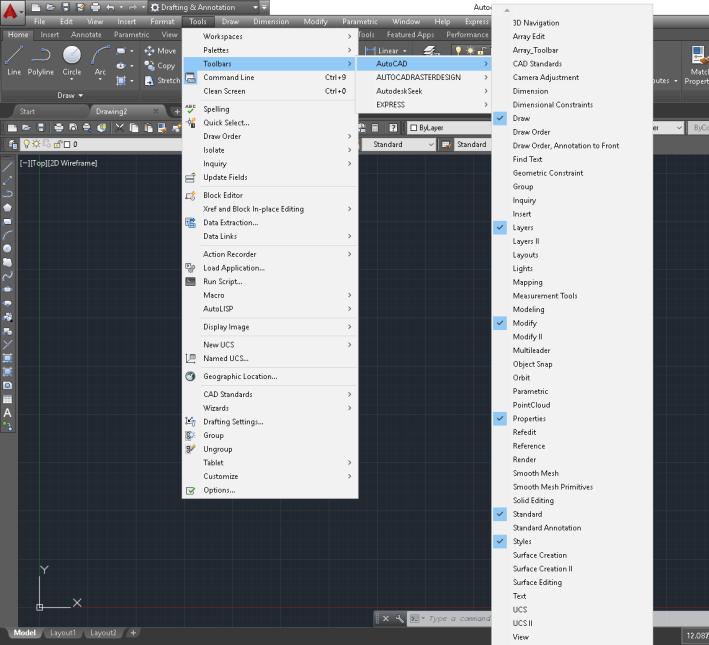Screen dimensions: 709x645
Task: Click the Named UCS icon
Action: pos(190,358)
